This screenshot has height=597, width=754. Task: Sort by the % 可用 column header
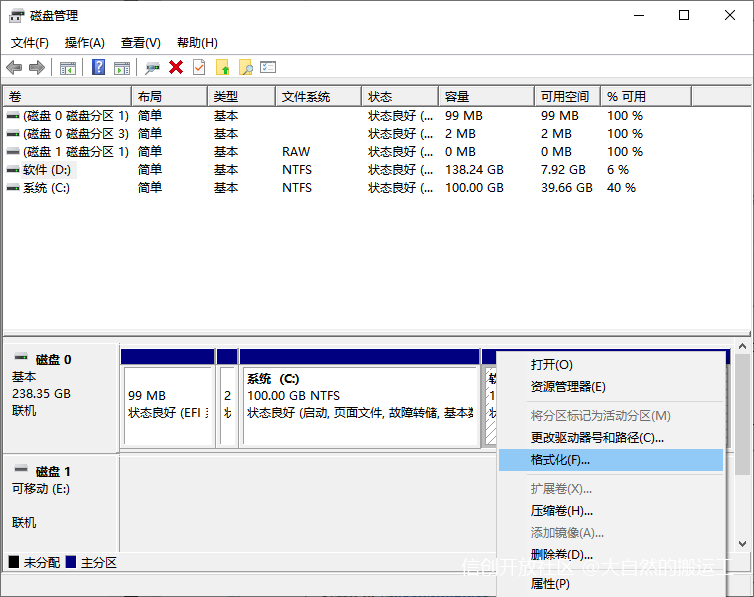click(x=646, y=97)
